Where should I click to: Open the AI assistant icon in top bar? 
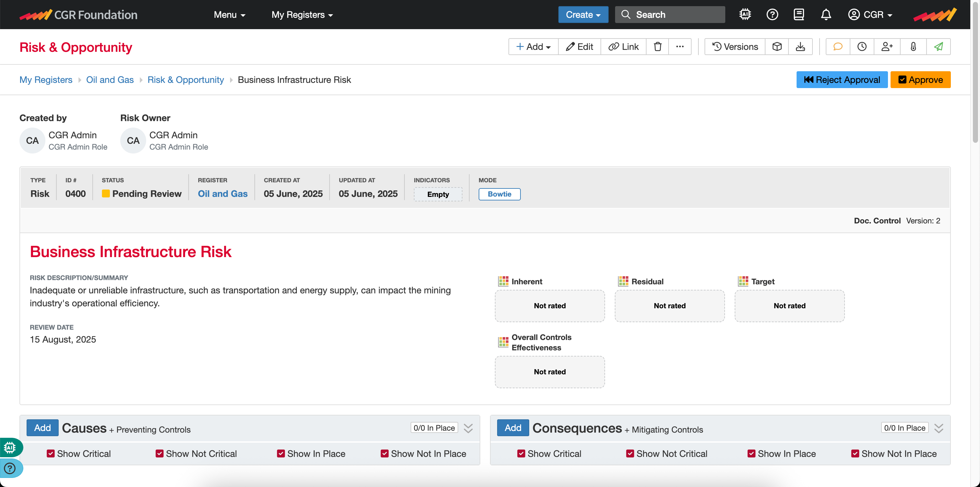point(745,15)
